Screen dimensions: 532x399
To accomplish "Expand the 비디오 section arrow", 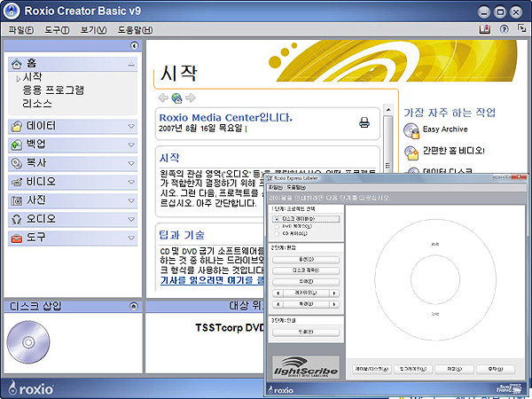I will (131, 182).
